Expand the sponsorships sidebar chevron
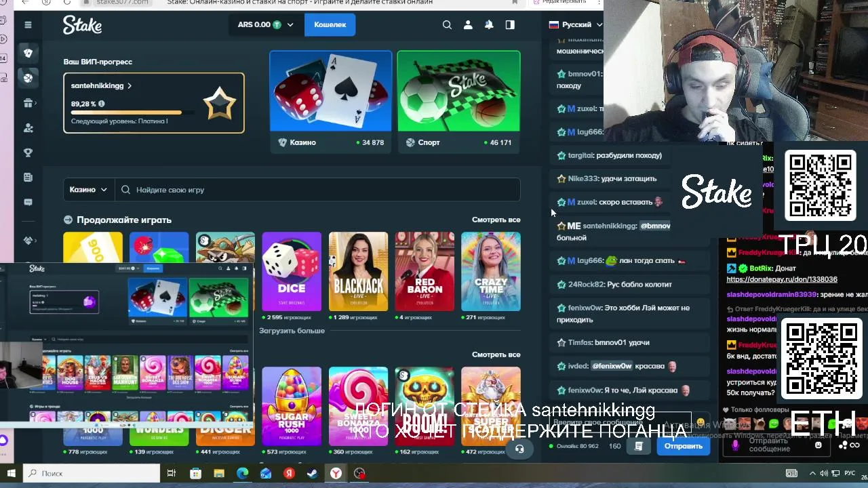The width and height of the screenshot is (868, 488). pyautogui.click(x=36, y=240)
